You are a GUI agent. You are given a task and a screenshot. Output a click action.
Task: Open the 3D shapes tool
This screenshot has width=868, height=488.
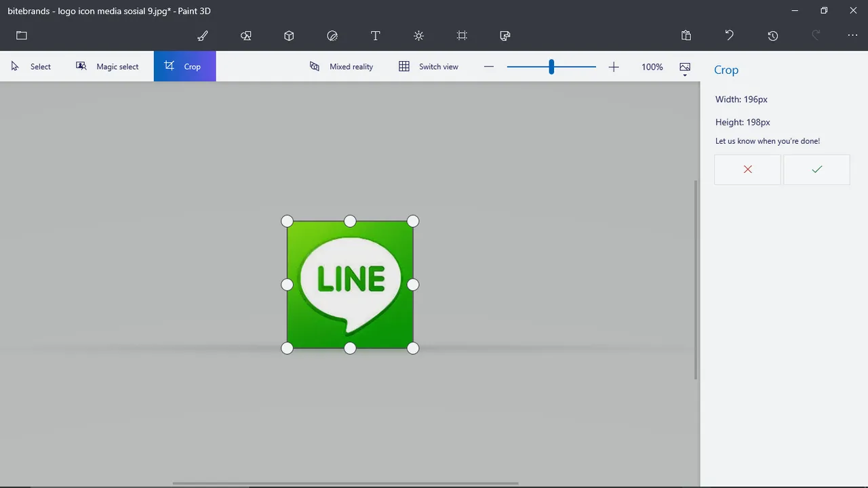click(x=289, y=35)
